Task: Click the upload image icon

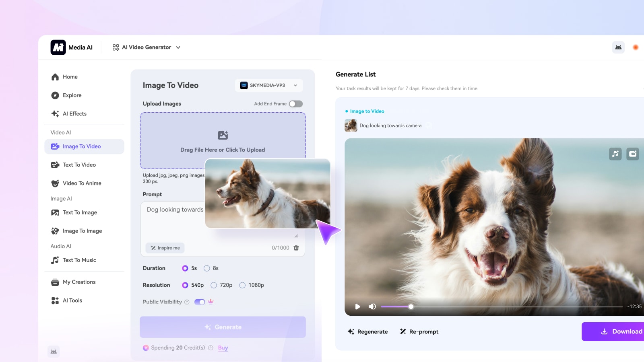Action: pyautogui.click(x=223, y=135)
